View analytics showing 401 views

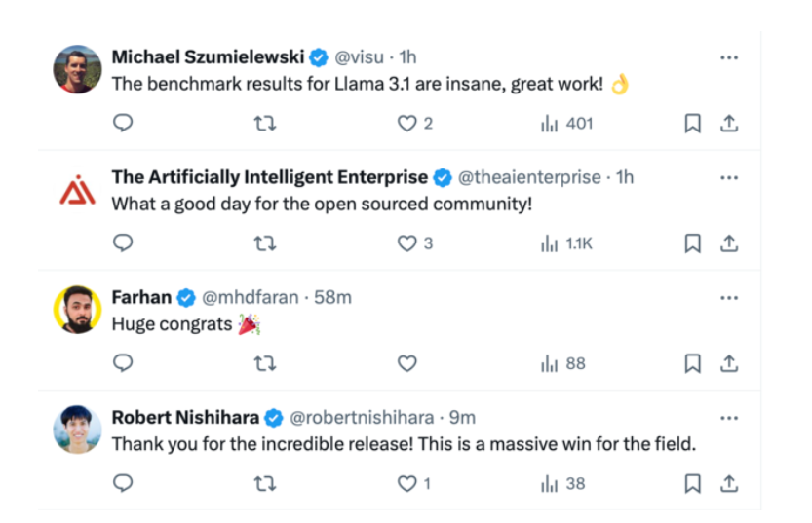pos(566,124)
